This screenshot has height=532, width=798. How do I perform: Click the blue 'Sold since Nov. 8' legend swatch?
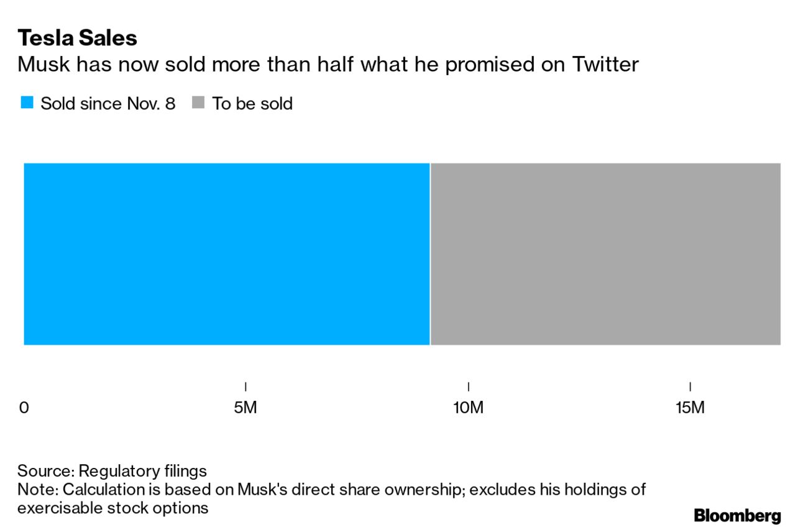[x=27, y=103]
